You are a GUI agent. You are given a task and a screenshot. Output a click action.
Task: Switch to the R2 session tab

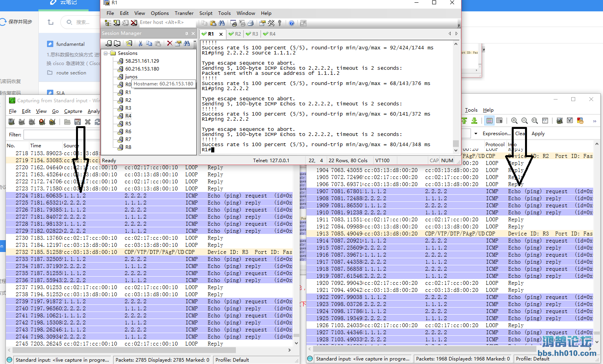pos(235,34)
